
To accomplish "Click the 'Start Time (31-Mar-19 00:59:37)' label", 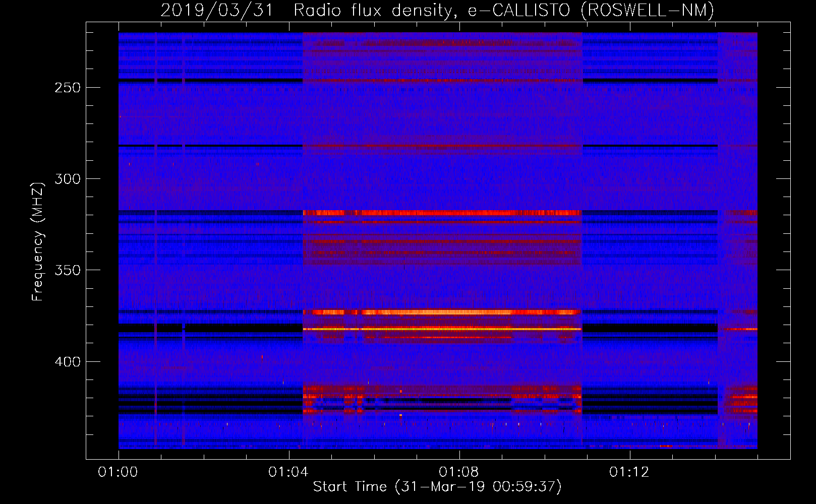I will click(437, 487).
